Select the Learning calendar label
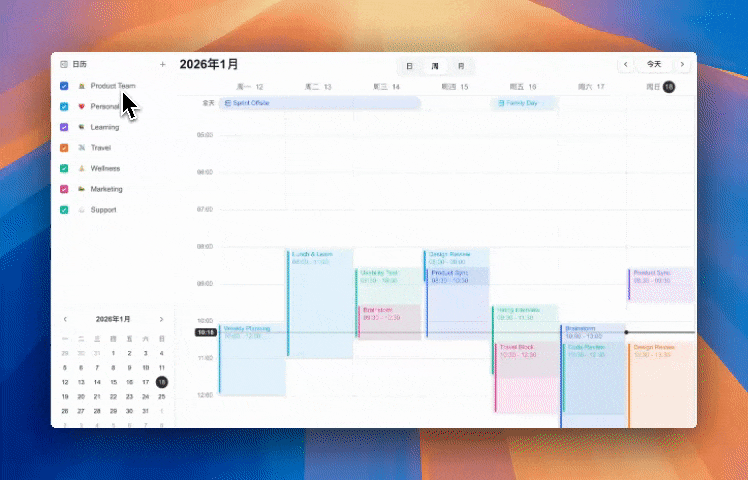The height and width of the screenshot is (480, 748). [105, 127]
